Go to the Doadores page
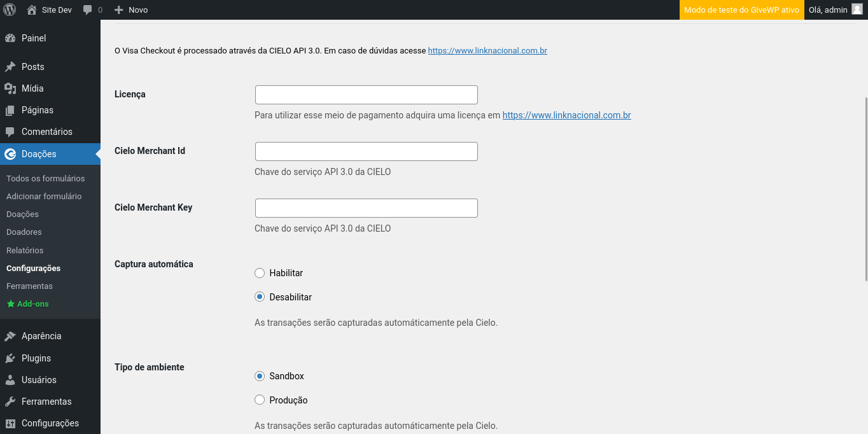This screenshot has width=868, height=434. pyautogui.click(x=23, y=232)
